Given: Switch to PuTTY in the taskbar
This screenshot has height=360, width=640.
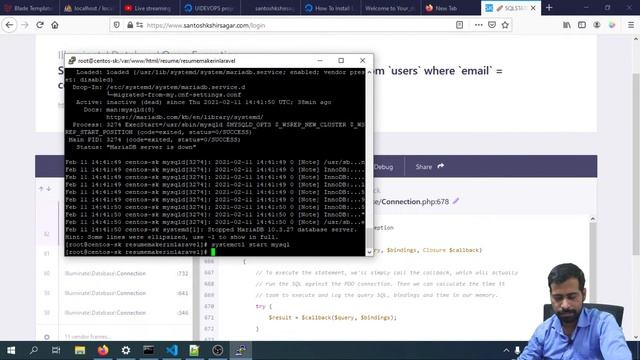Looking at the screenshot, I should tap(241, 350).
